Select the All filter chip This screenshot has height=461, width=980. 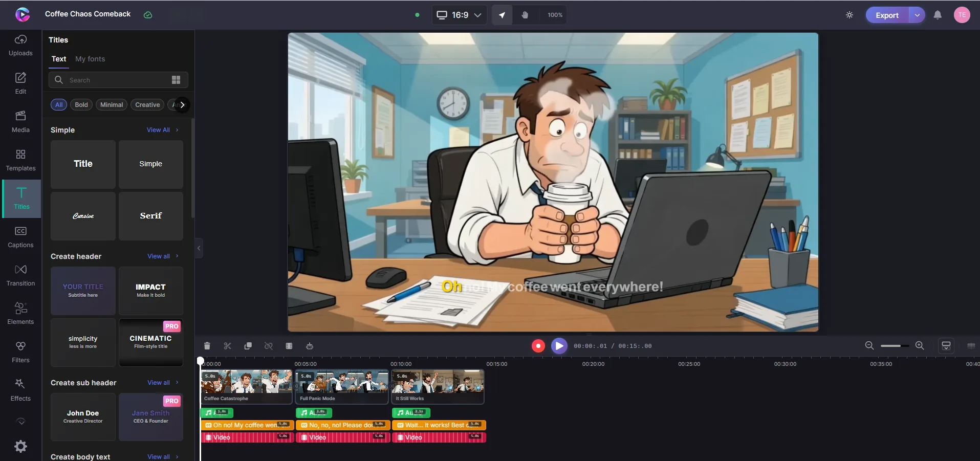click(x=59, y=105)
